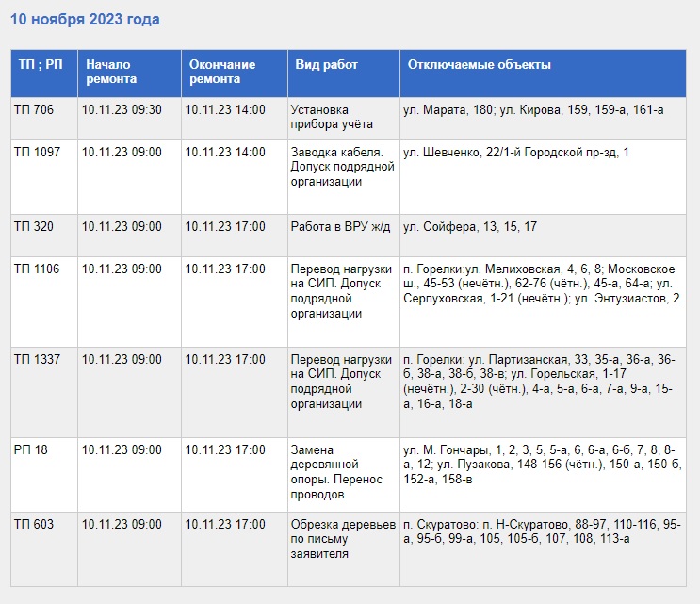Select the "Начало ремонта" column header
This screenshot has width=700, height=604.
(x=112, y=72)
